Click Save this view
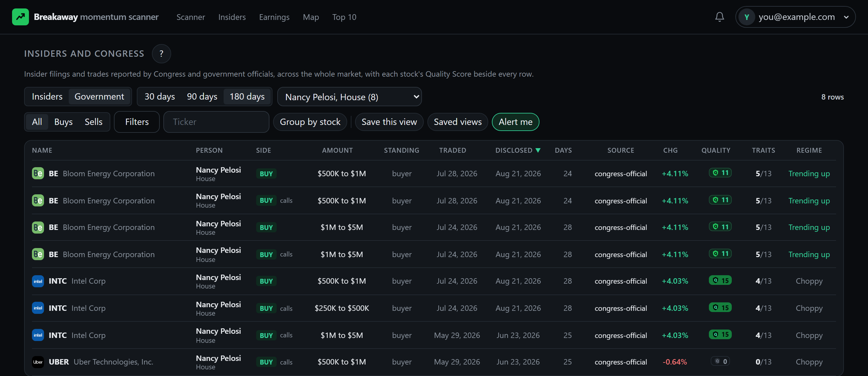Screen dimensions: 868x376 [389, 122]
